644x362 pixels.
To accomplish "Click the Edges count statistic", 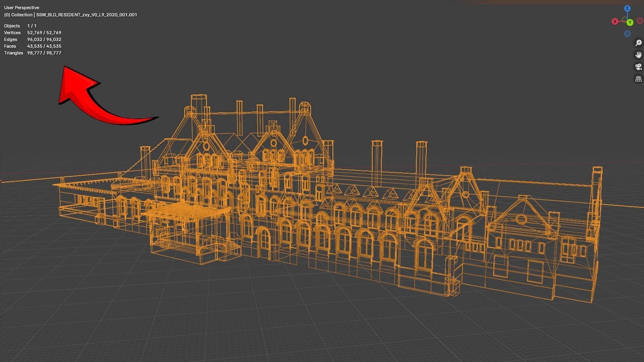I will [44, 39].
